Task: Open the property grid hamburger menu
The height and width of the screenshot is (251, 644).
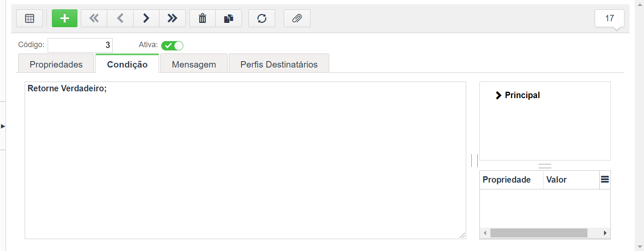Action: tap(605, 180)
